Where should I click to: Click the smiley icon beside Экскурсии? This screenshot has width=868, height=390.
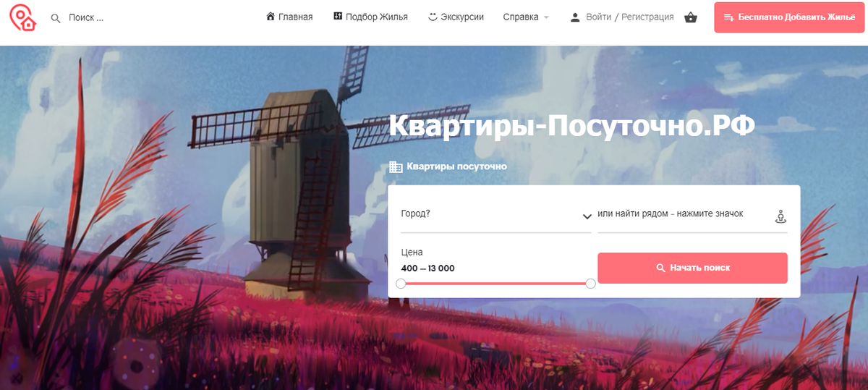pyautogui.click(x=433, y=17)
